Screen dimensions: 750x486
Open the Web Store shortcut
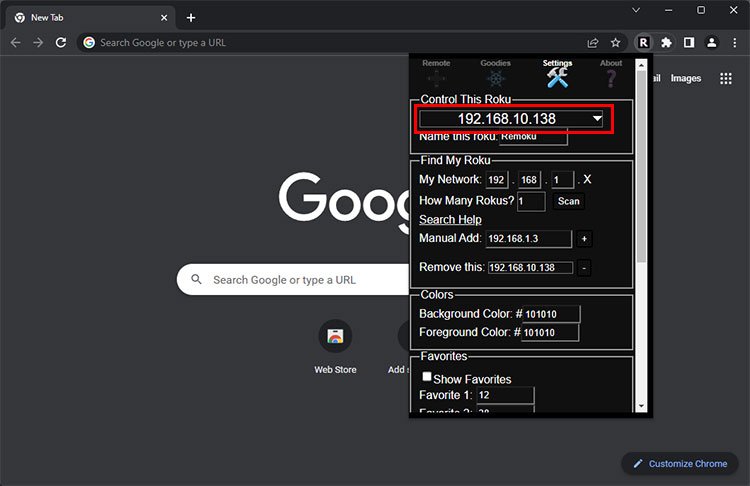click(x=335, y=347)
